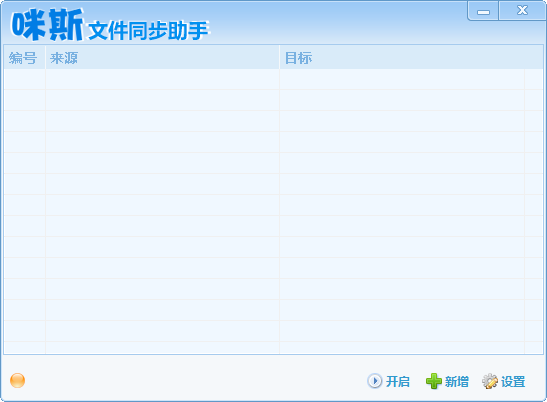Click the divider between 来源 and 目标 headers
547x402 pixels.
click(279, 57)
